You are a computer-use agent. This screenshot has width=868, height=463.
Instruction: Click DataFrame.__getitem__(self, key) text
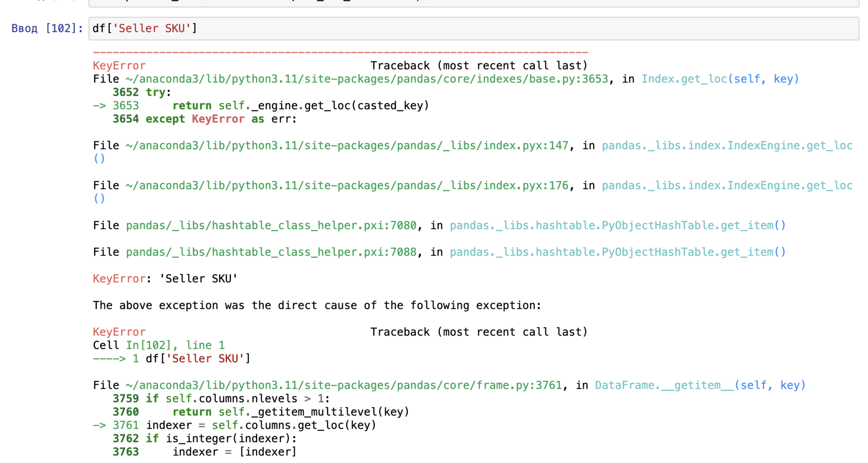point(700,385)
